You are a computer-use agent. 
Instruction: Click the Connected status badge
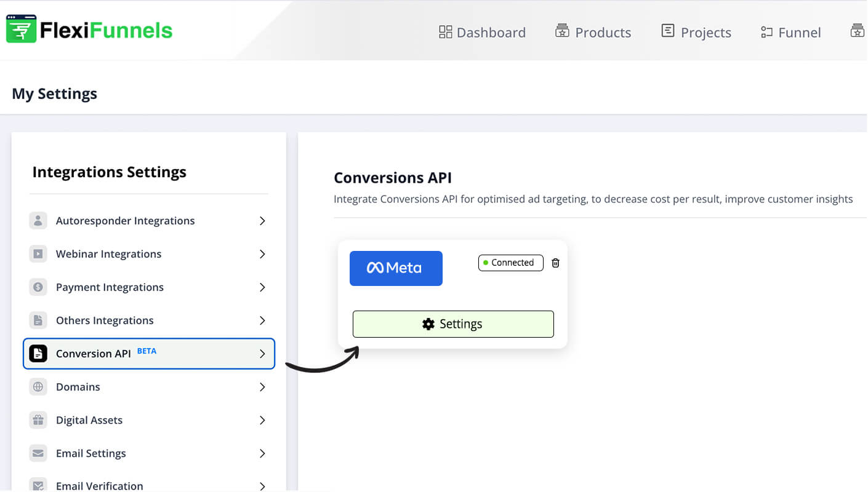pyautogui.click(x=510, y=263)
